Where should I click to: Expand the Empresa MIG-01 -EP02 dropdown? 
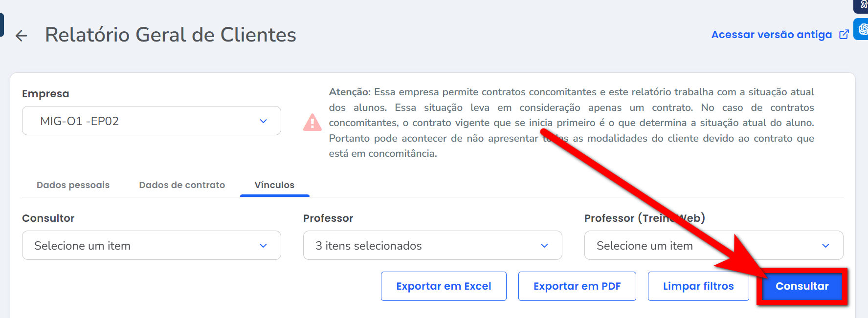[x=151, y=121]
